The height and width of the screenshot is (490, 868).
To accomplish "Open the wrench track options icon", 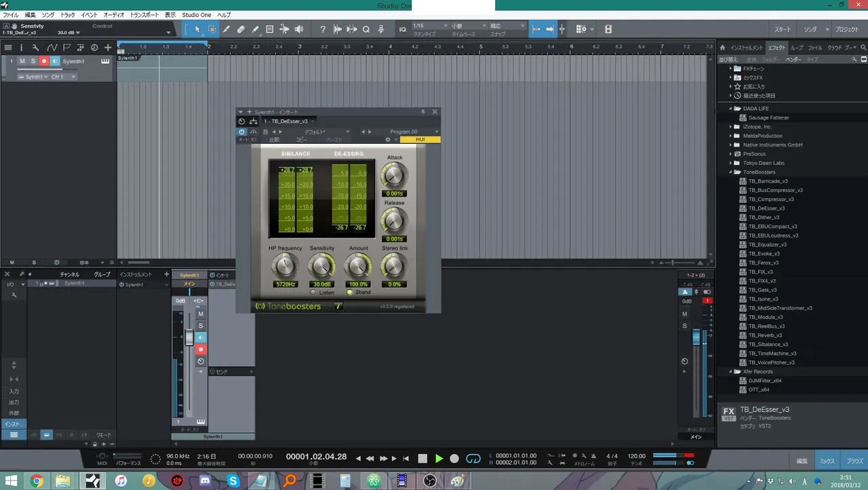I will click(35, 48).
